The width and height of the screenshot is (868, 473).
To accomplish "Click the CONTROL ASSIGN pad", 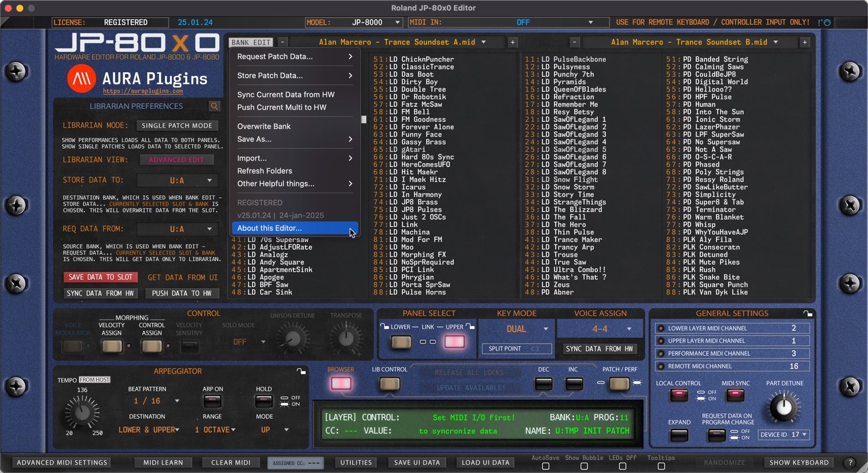I will pyautogui.click(x=151, y=345).
